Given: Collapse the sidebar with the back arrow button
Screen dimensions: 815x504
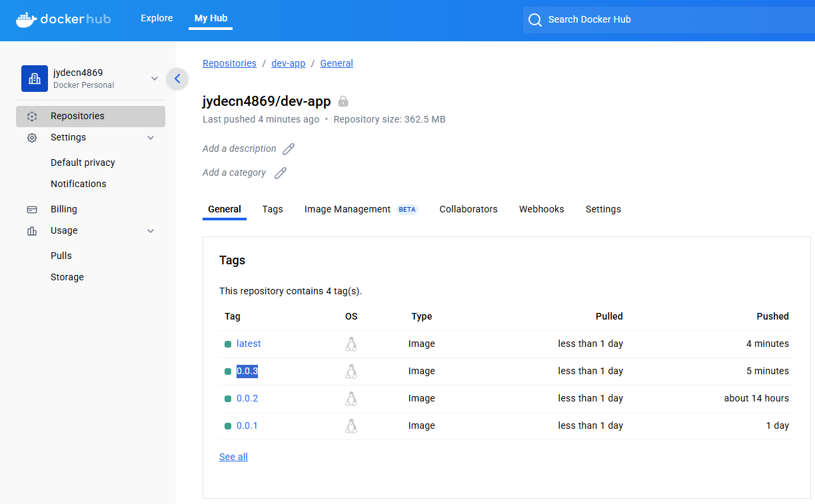Looking at the screenshot, I should point(177,79).
